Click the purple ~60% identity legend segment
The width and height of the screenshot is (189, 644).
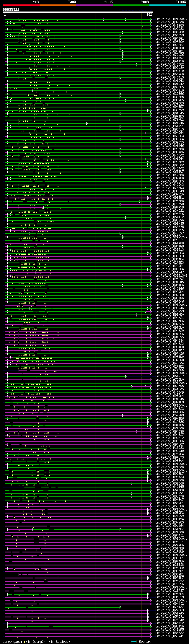click(x=94, y=5)
